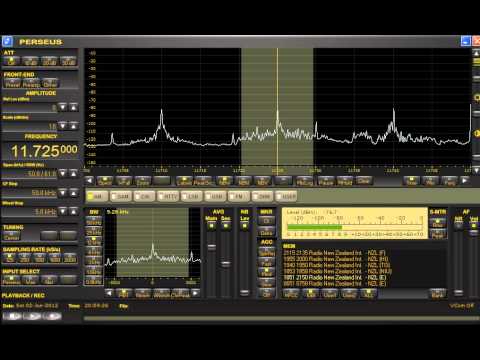
Task: Increase the wheel step size
Action: pyautogui.click(x=73, y=211)
